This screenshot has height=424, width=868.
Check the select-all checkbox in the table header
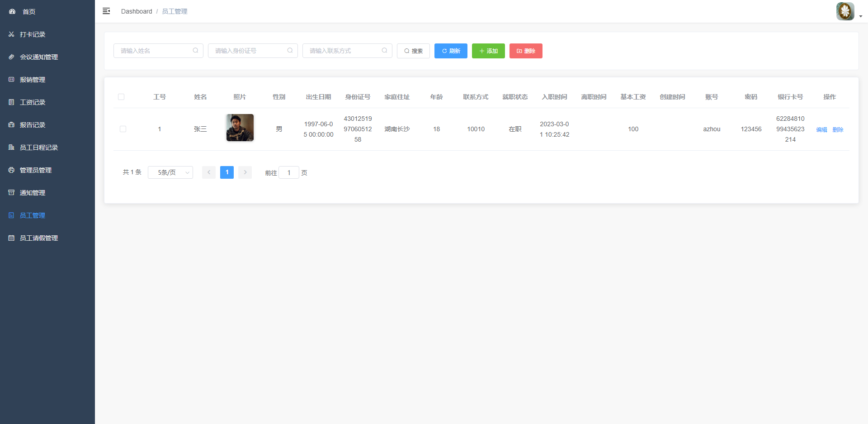click(121, 96)
